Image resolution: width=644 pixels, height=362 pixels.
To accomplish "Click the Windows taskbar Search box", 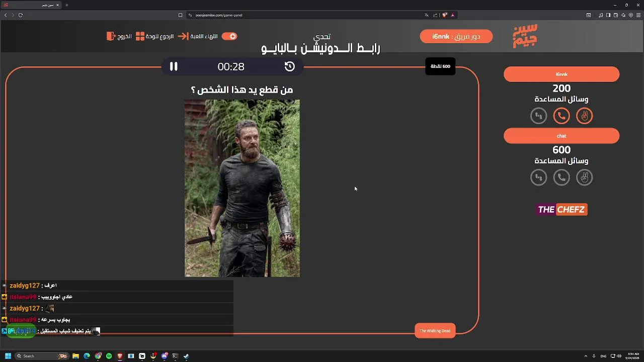I will 42,356.
